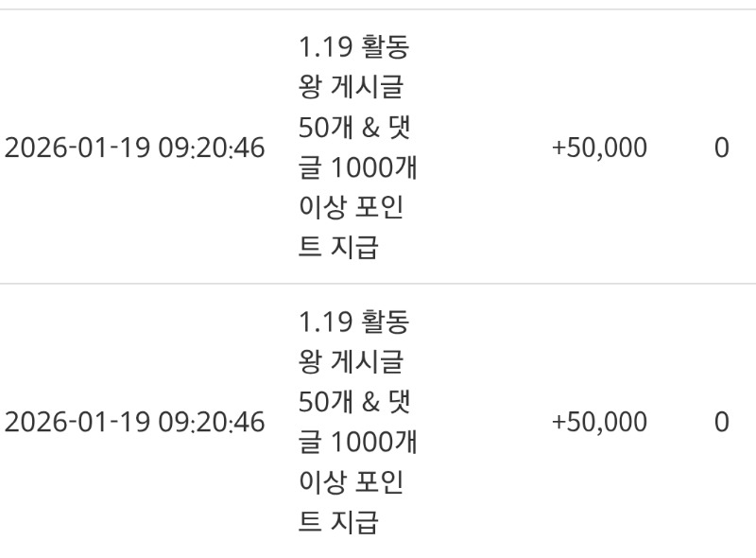Click '이상 포인' line in the first row

pos(351,208)
